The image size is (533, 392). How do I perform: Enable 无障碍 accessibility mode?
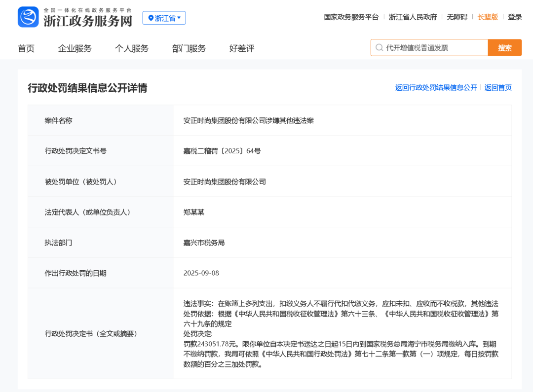[457, 17]
